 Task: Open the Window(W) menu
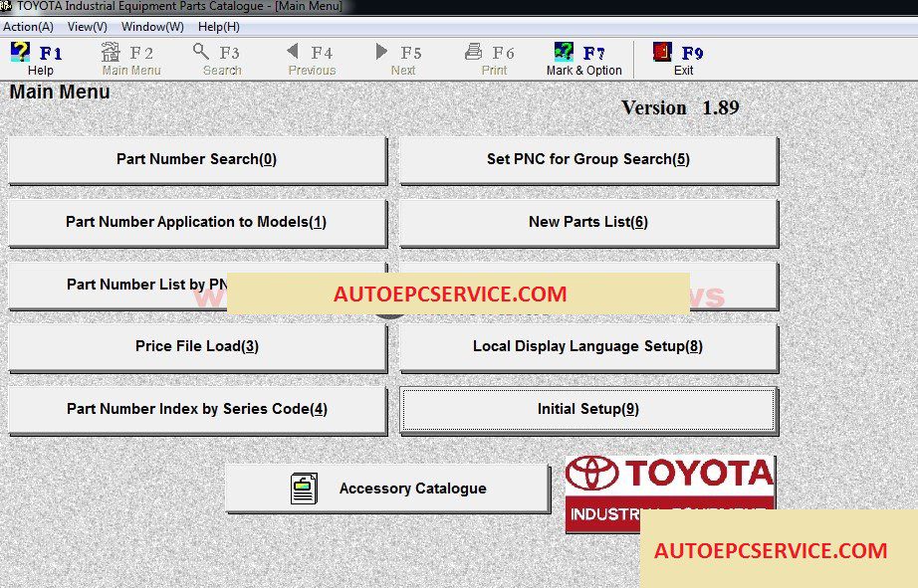152,27
